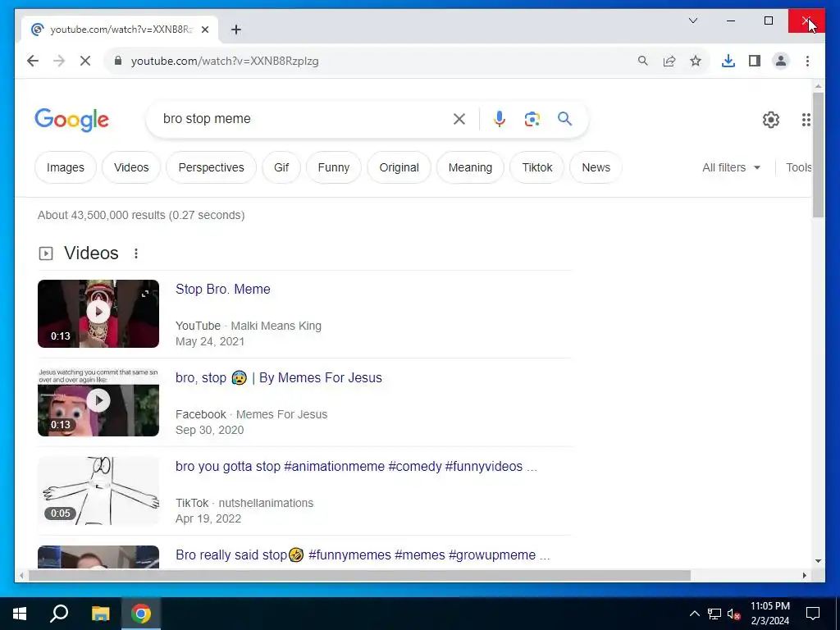Open Google settings gear

point(771,120)
